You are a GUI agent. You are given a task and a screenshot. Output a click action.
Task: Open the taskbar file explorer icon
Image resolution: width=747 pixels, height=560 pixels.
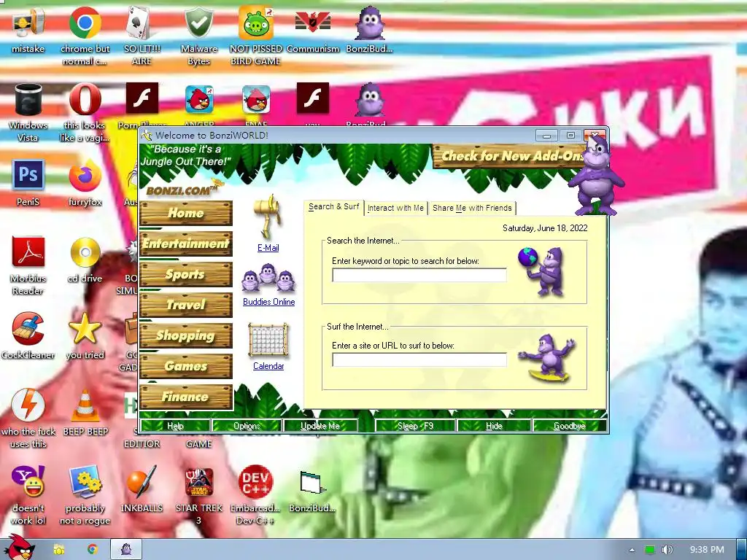click(x=59, y=549)
